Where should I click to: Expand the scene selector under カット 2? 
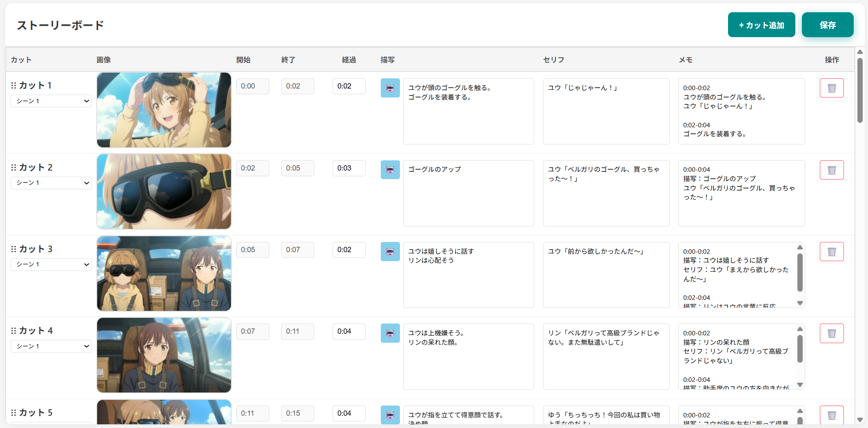pyautogui.click(x=51, y=183)
